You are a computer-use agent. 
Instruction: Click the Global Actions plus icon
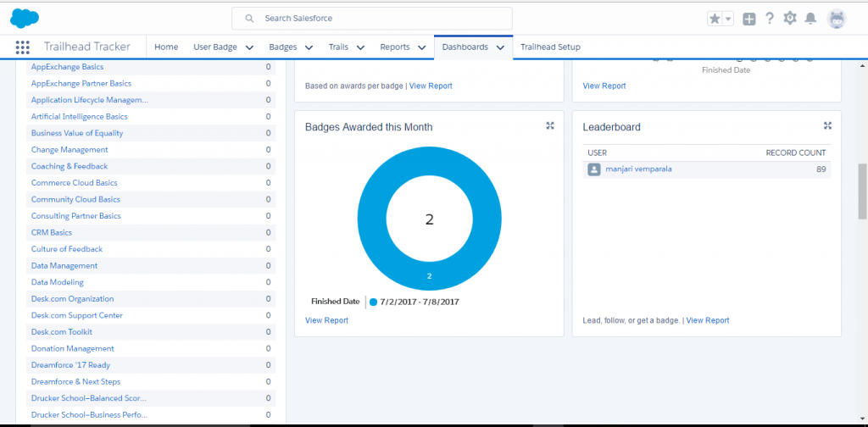pos(749,19)
